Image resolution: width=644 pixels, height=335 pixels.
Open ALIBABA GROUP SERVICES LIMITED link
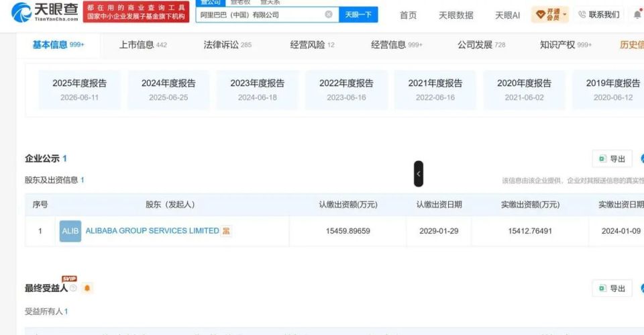(x=152, y=231)
